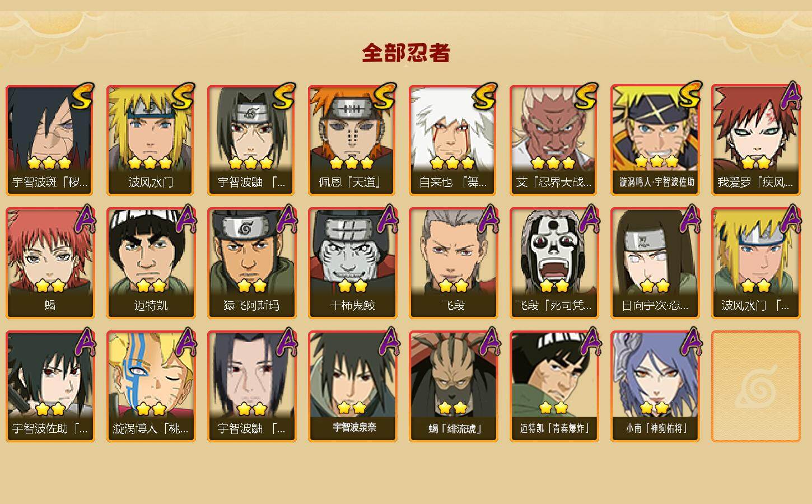Click the two stars on 迈特凯 card
This screenshot has height=504, width=812.
pyautogui.click(x=151, y=286)
